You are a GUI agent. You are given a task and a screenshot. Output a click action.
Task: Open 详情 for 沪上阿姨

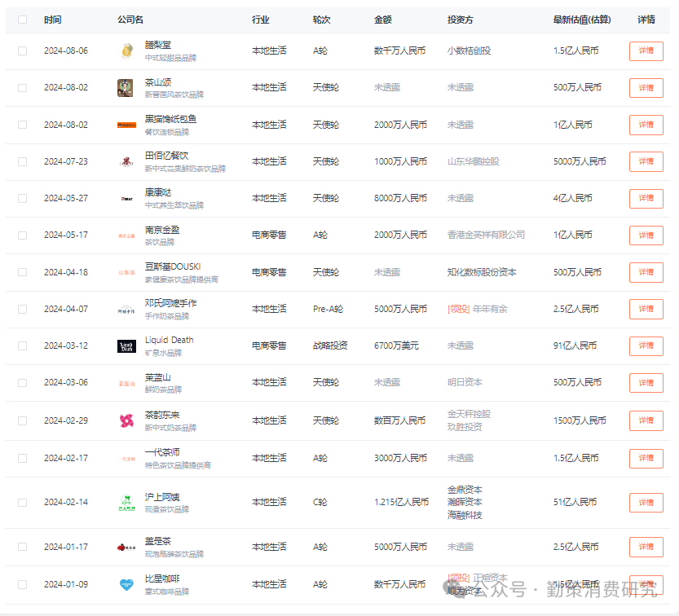646,503
